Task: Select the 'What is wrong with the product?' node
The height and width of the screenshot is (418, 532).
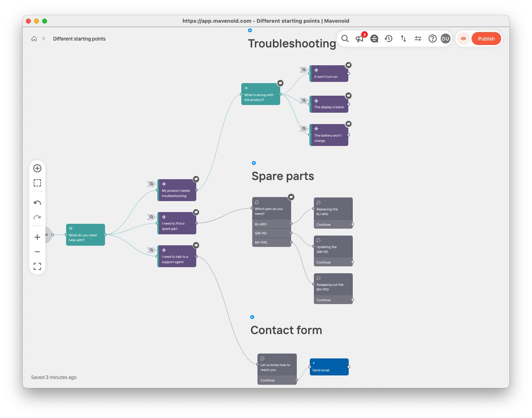Action: click(260, 94)
